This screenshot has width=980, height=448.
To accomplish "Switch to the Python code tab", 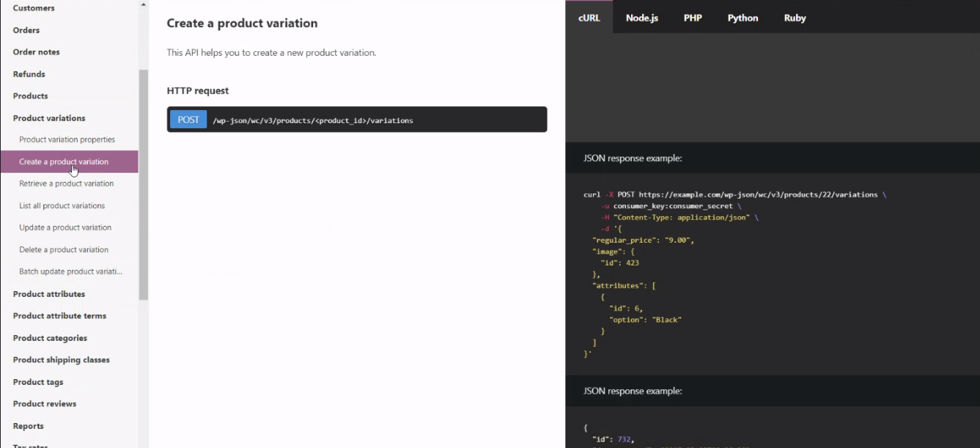I will 743,18.
